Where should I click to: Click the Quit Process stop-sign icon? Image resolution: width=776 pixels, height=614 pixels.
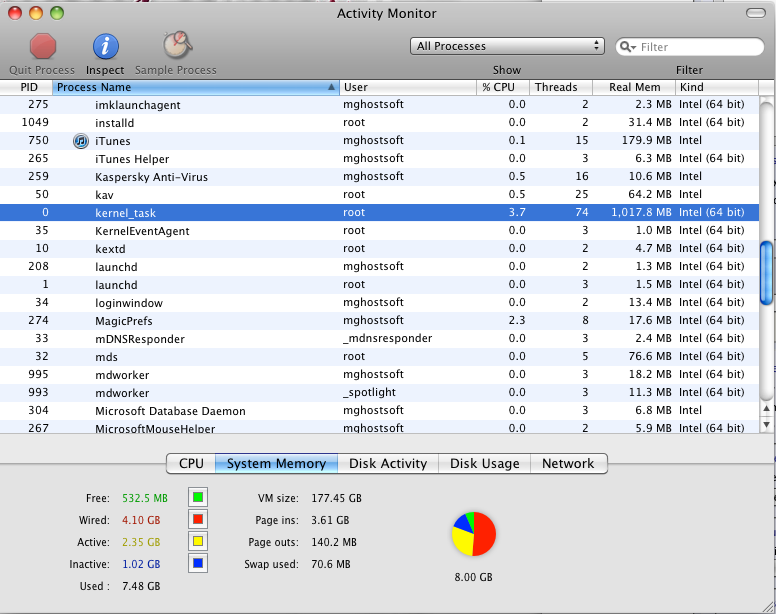(x=43, y=47)
